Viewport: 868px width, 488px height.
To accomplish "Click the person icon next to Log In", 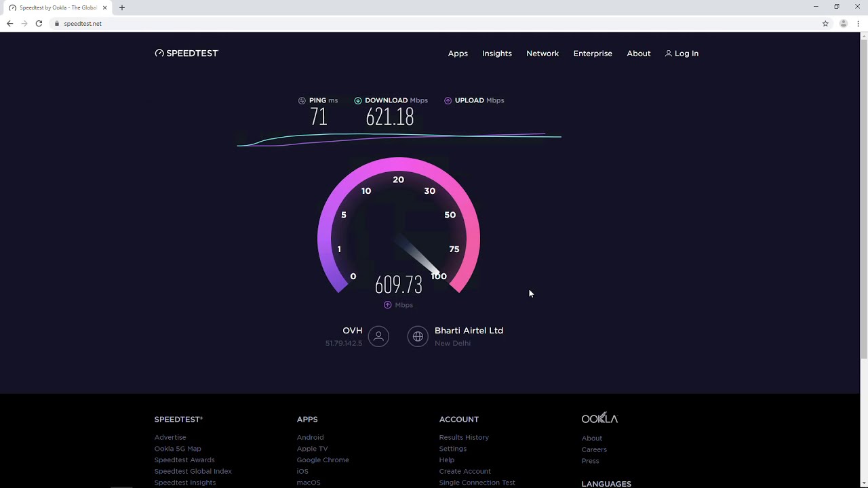I will (669, 53).
